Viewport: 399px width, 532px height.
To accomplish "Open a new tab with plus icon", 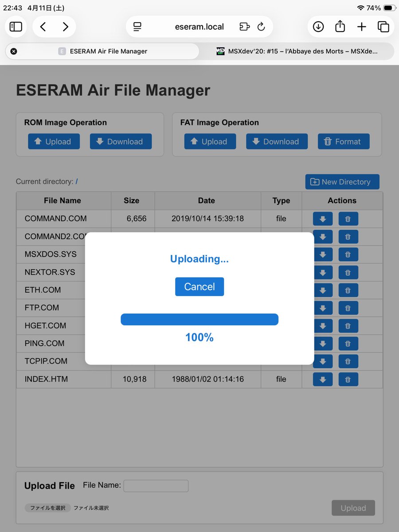I will [362, 27].
